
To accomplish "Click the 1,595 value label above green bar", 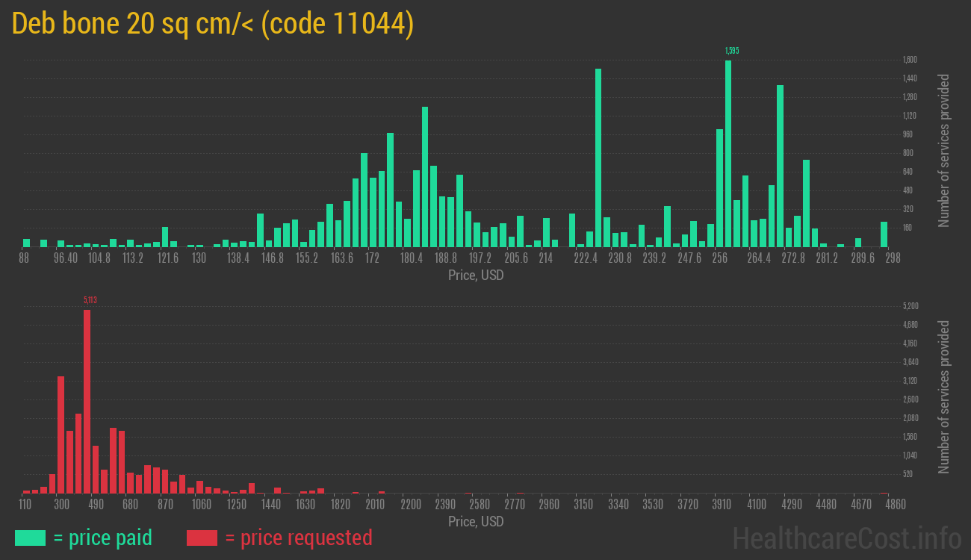I will (x=731, y=51).
